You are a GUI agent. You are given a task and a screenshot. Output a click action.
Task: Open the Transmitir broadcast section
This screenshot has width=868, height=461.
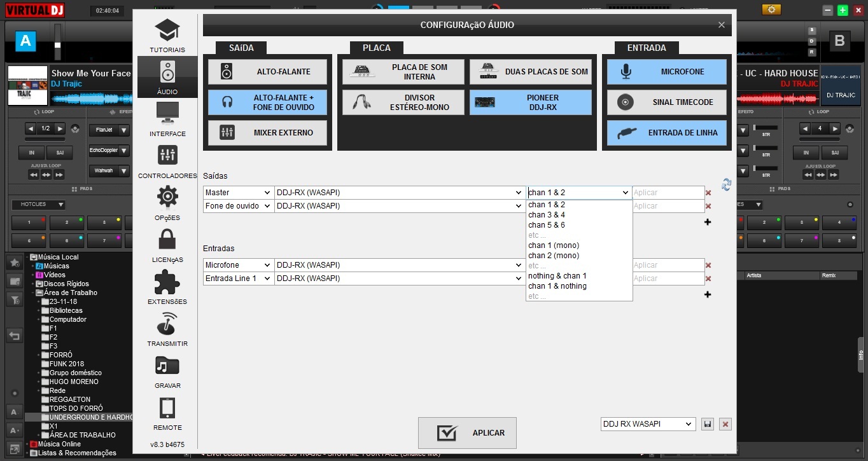pos(167,329)
